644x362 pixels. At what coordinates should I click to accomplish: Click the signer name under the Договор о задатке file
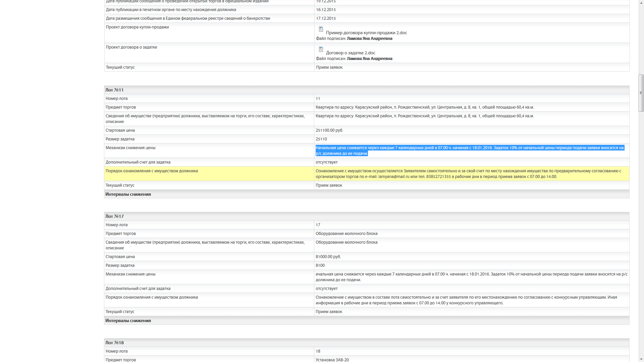tap(369, 59)
